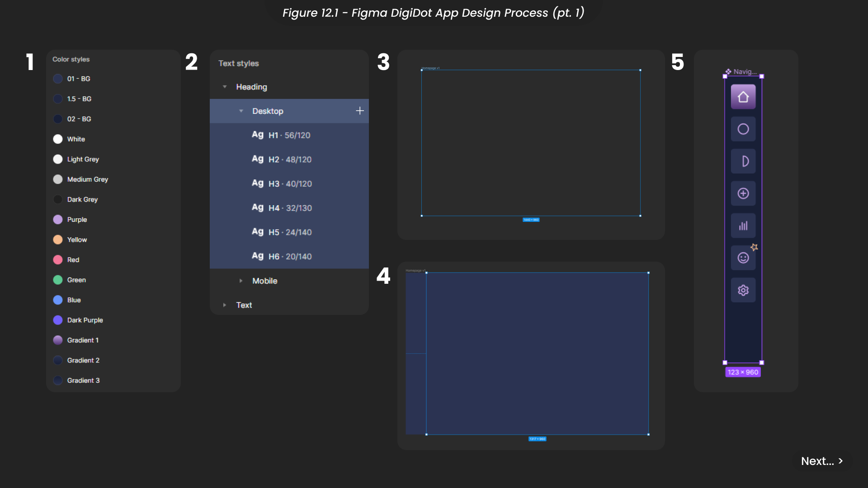This screenshot has width=868, height=488.
Task: Collapse the Desktop group arrow
Action: point(241,111)
